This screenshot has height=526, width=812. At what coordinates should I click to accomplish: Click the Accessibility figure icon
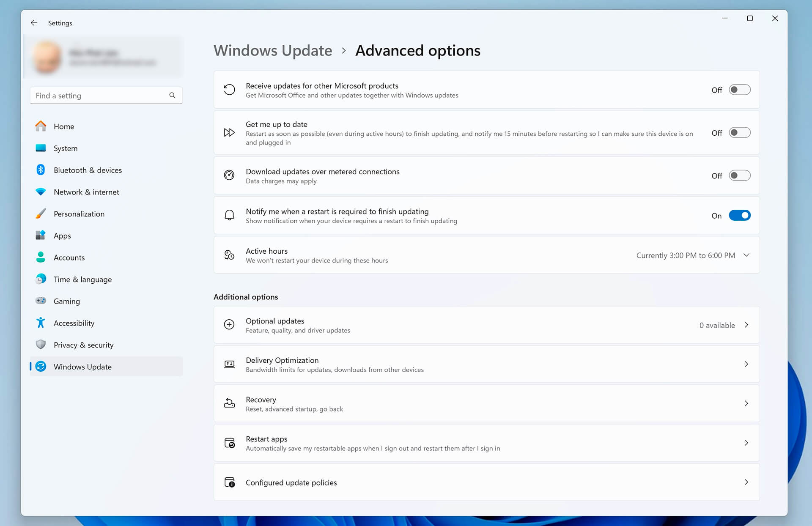pyautogui.click(x=41, y=323)
